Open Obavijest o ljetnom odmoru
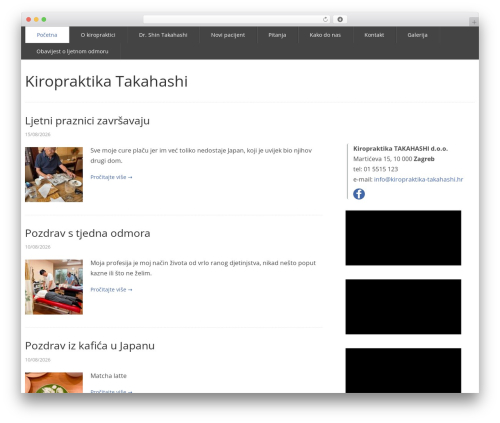The image size is (500, 423). [72, 51]
